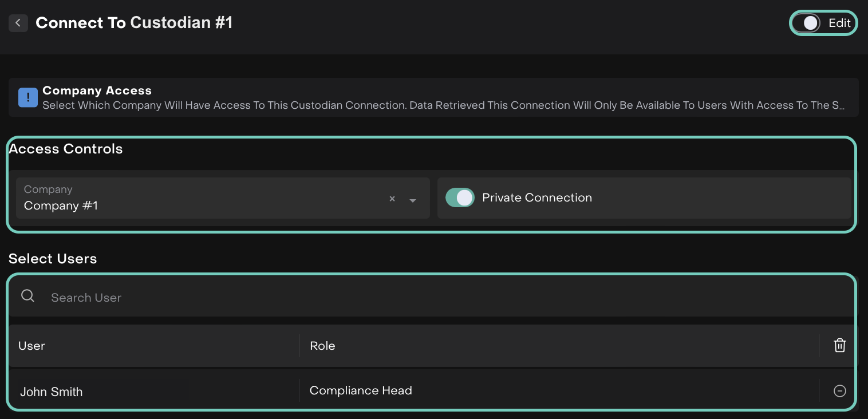
Task: Click the blue Company Access info icon
Action: [x=28, y=97]
